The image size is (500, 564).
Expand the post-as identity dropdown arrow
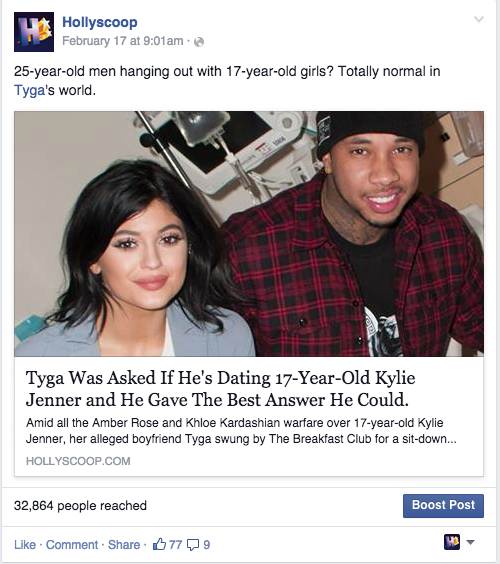coord(471,542)
